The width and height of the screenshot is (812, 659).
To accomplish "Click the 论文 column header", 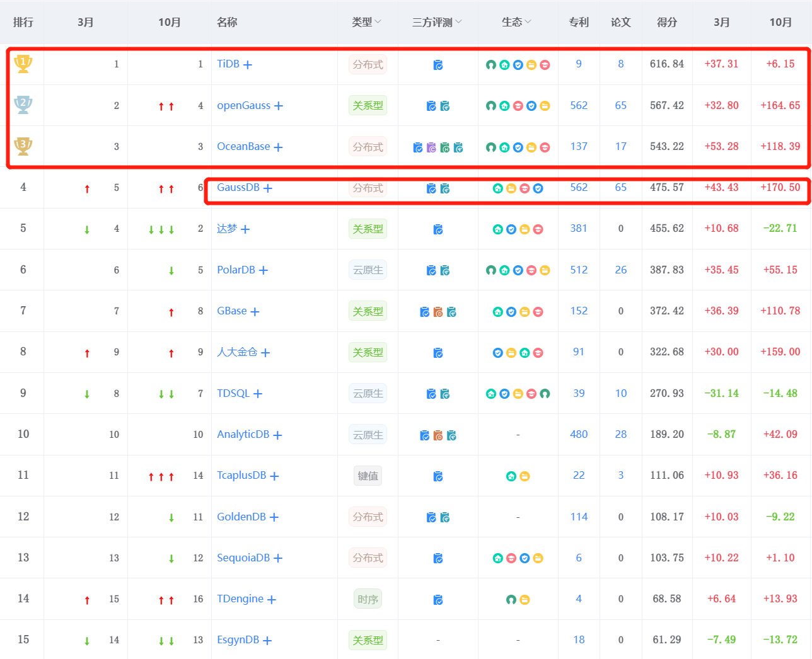I will point(621,22).
